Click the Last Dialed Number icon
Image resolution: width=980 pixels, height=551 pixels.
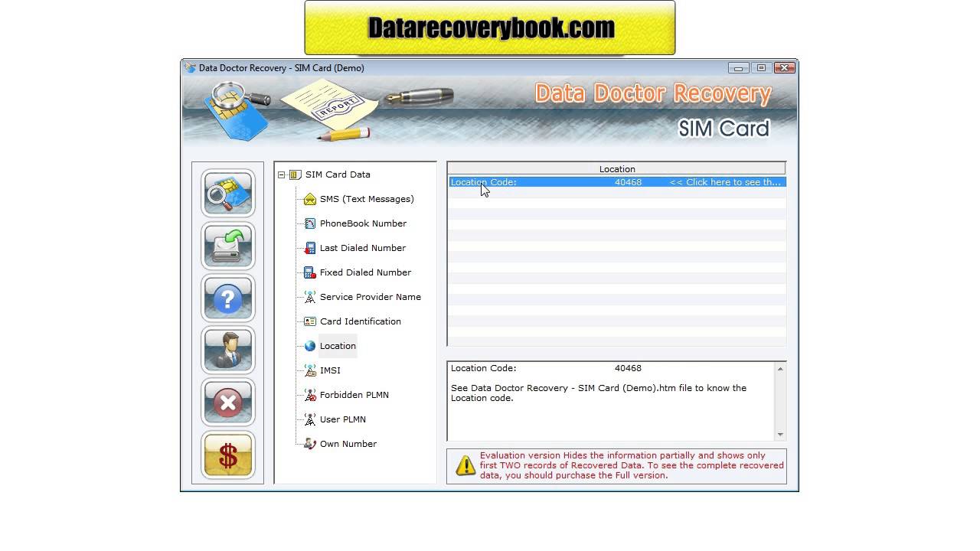point(310,248)
